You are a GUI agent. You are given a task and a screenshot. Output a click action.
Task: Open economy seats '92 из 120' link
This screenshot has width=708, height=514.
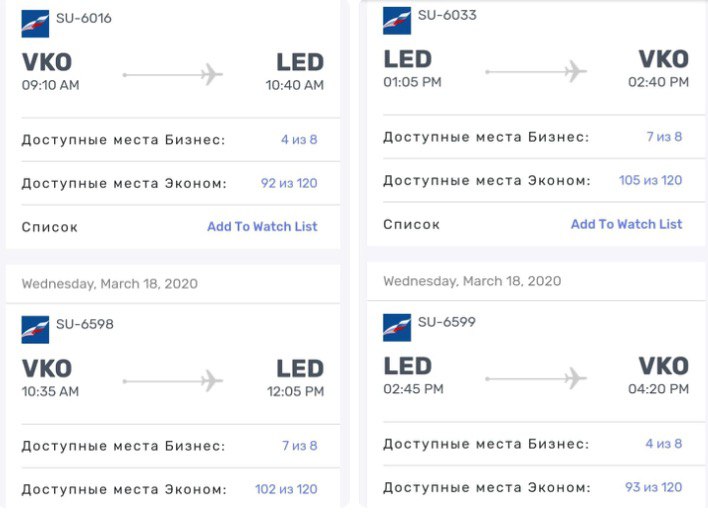coord(289,183)
